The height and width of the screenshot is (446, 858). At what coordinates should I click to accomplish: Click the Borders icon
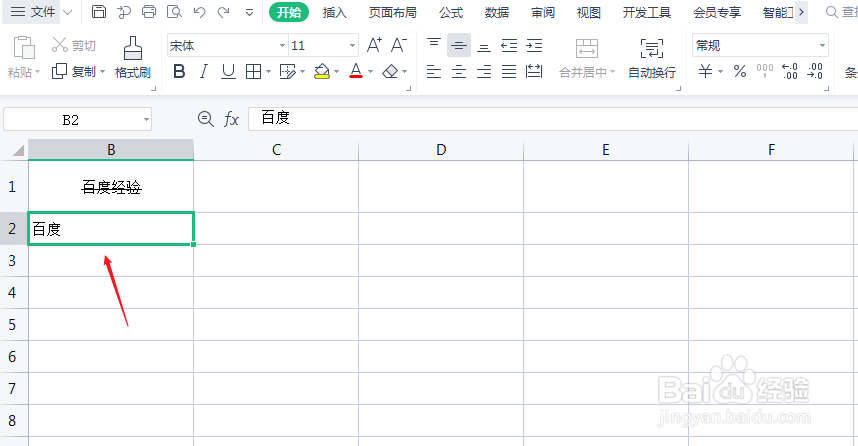tap(253, 71)
